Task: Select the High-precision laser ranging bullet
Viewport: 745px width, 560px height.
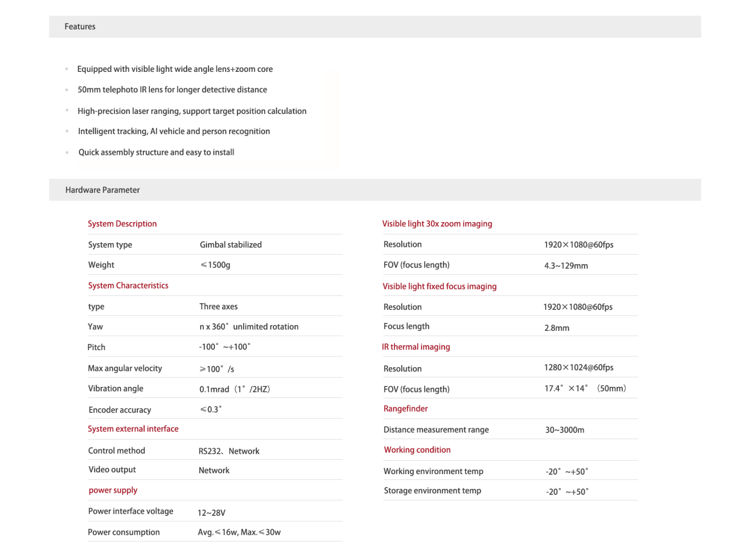Action: click(192, 111)
